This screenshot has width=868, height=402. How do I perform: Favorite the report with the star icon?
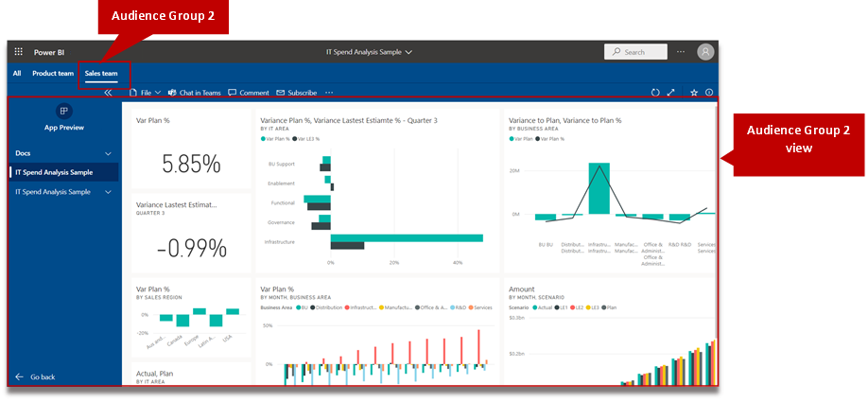click(694, 93)
